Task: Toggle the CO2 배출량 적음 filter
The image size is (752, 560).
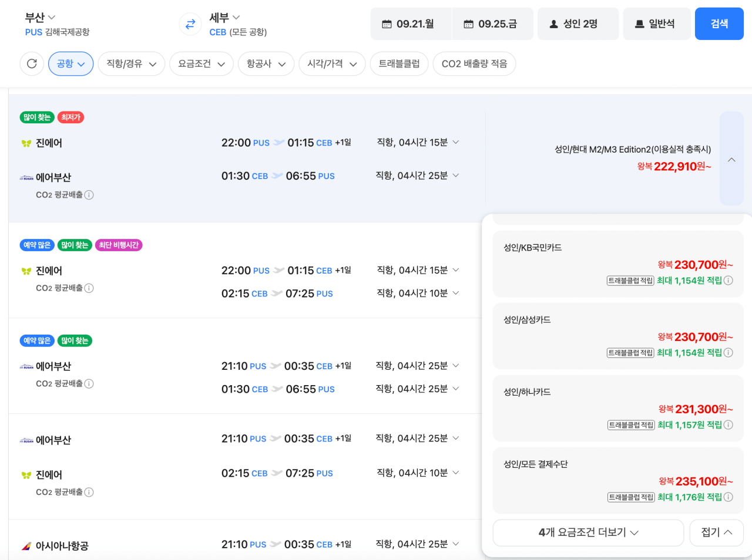Action: pos(474,63)
